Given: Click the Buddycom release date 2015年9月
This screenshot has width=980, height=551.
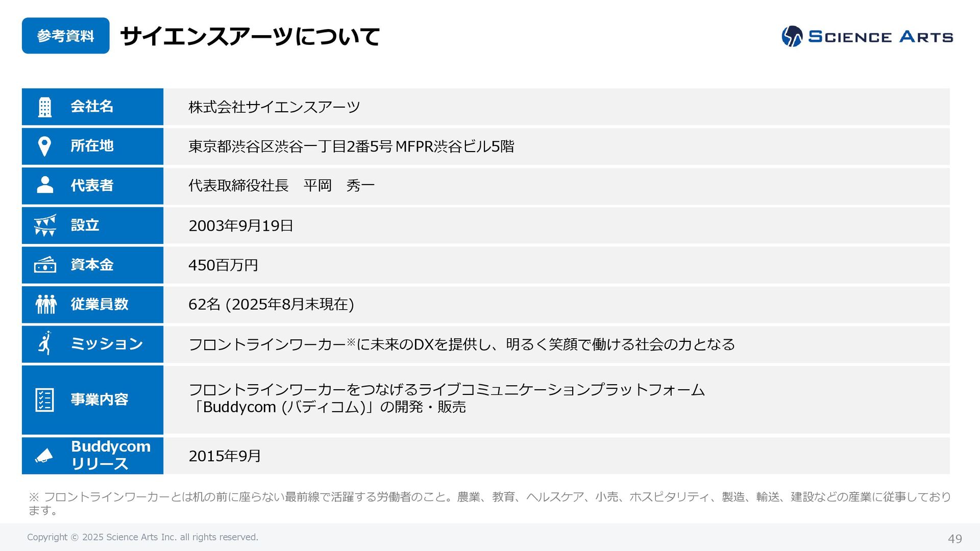Looking at the screenshot, I should [225, 456].
